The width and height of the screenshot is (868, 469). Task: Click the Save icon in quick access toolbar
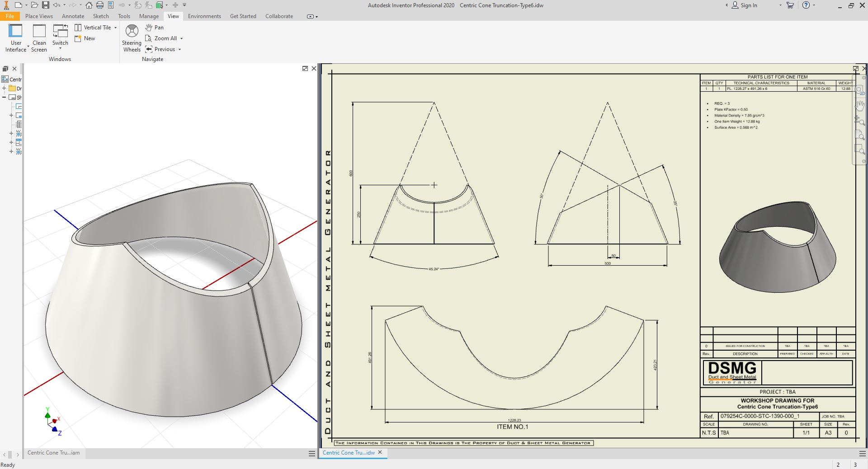coord(46,5)
